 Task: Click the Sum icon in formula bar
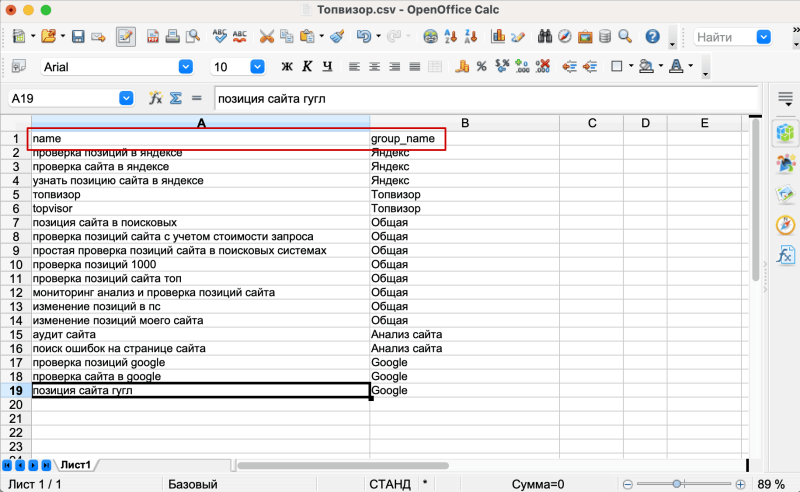point(175,98)
